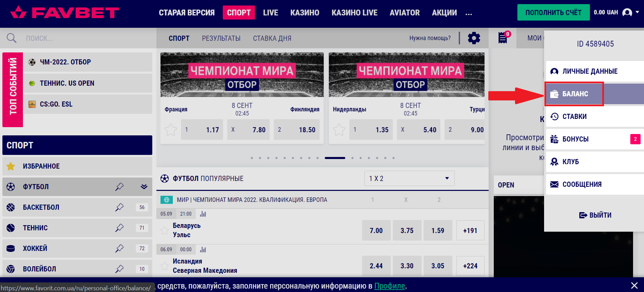Open the more menu (…) in header

coord(469,14)
